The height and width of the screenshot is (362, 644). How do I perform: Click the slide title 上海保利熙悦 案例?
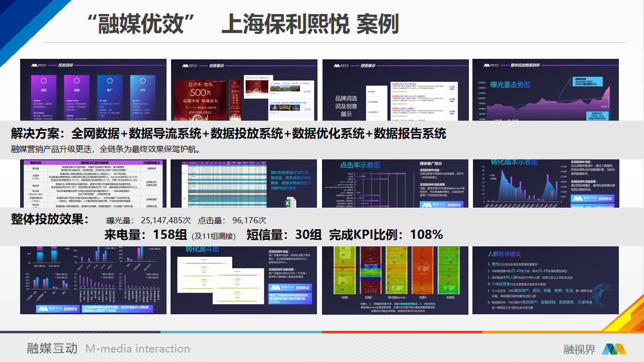pos(310,24)
